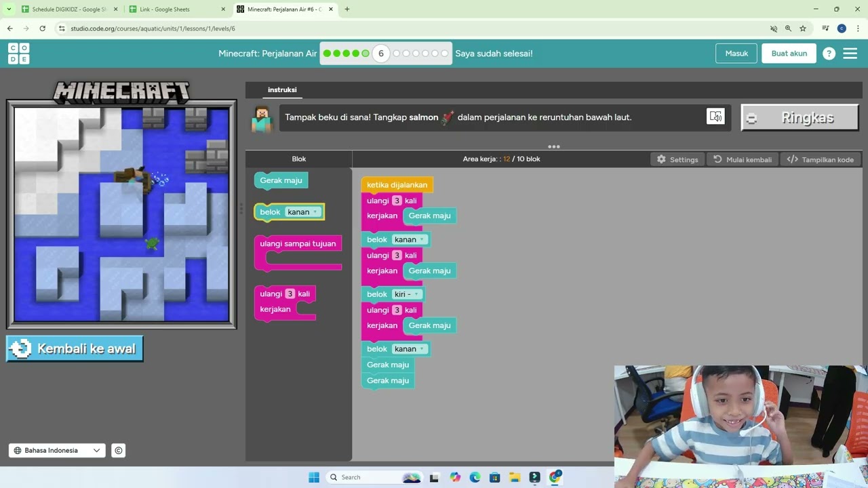Open a new browser tab
Image resolution: width=868 pixels, height=488 pixels.
pos(347,9)
